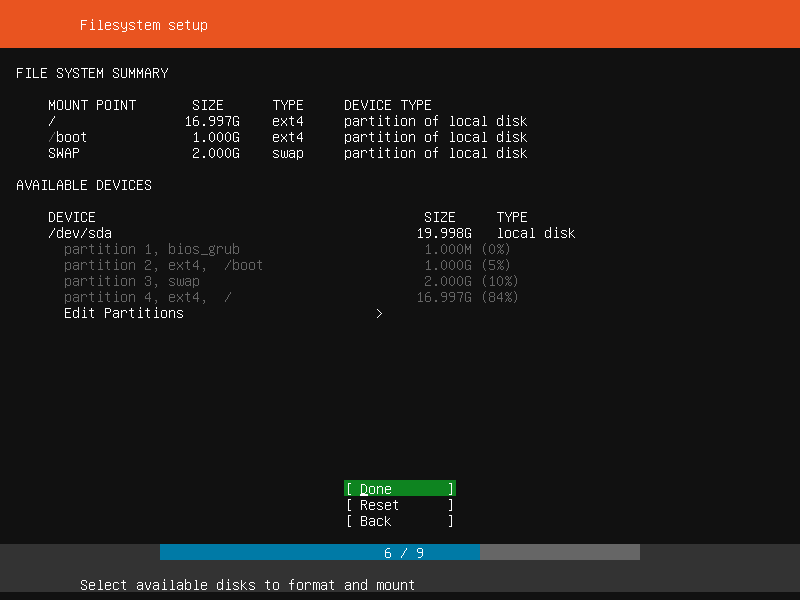Screen dimensions: 800x600
Task: Click the FILE SYSTEM SUMMARY heading
Action: tap(91, 73)
